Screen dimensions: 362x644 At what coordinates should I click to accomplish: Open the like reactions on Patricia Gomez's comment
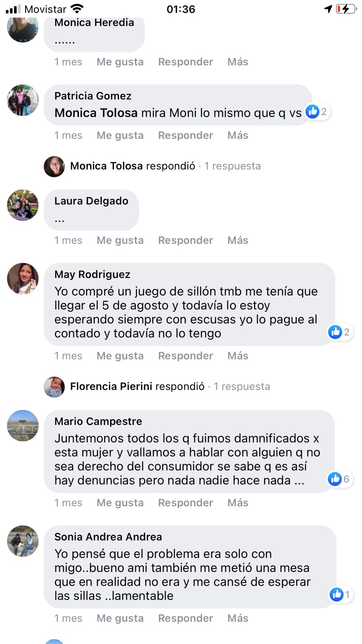318,111
